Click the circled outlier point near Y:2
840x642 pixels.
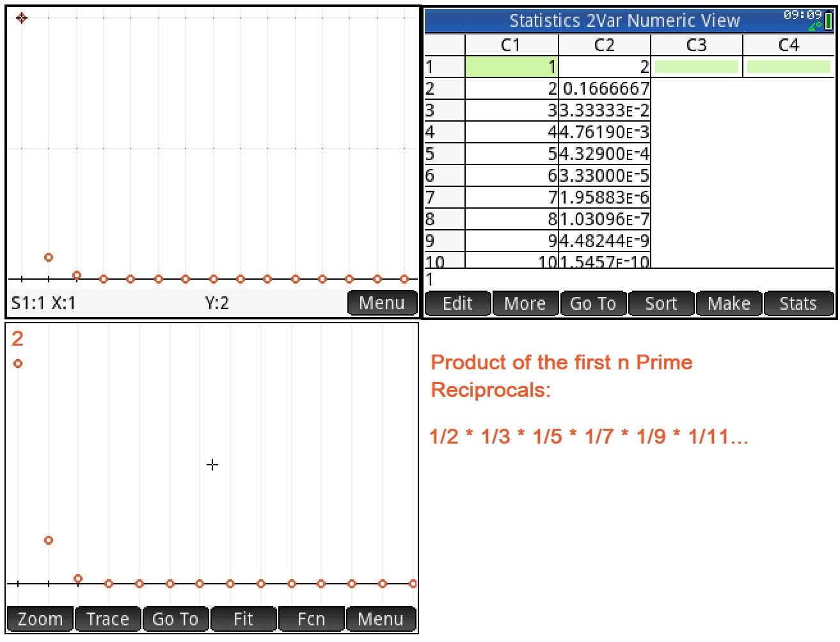pos(17,363)
